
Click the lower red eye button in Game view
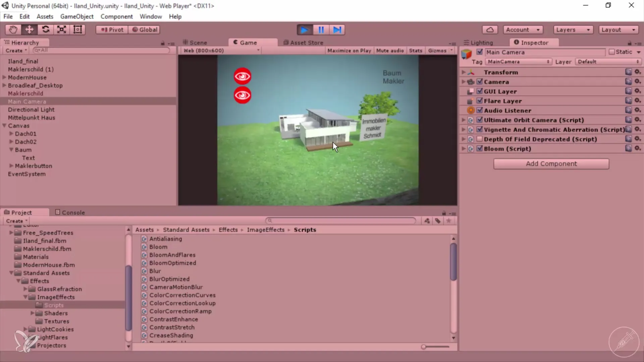[x=243, y=95]
